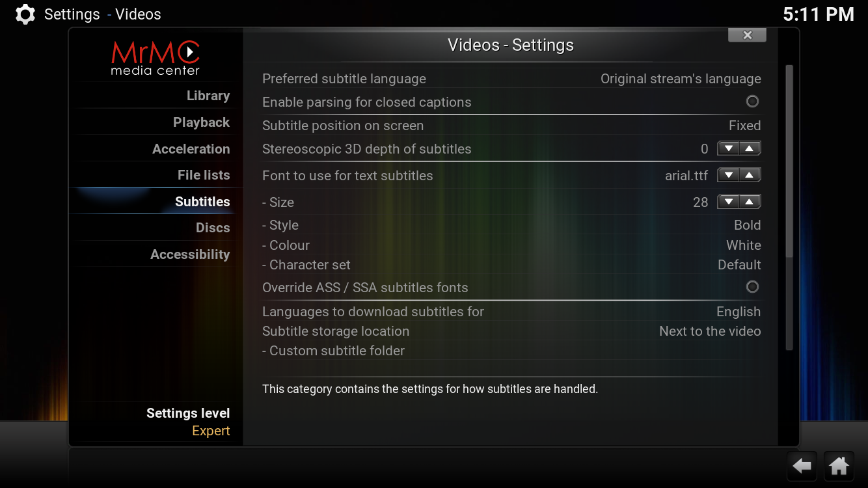Open the Acceleration settings category

click(191, 149)
